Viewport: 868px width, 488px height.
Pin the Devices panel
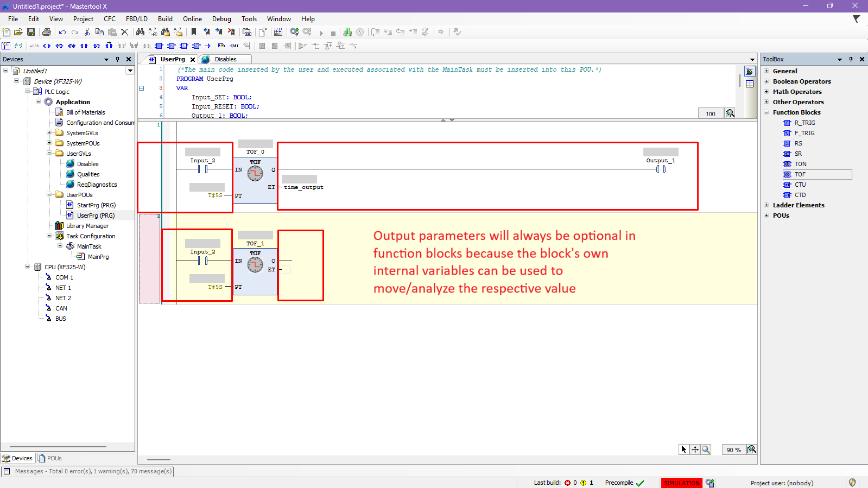click(117, 59)
